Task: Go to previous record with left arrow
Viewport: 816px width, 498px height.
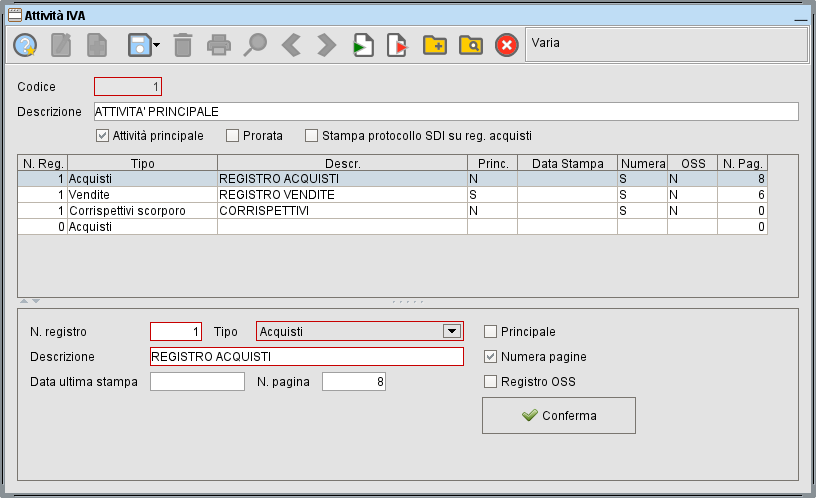Action: 291,45
